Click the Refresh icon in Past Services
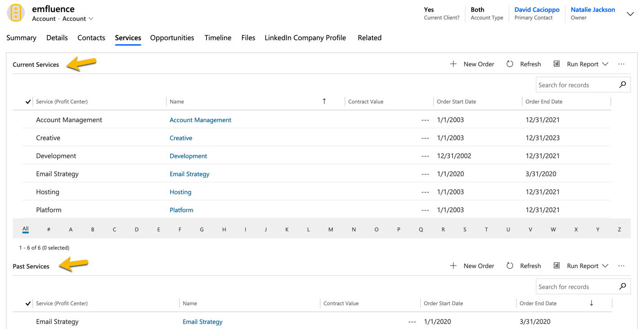 509,266
